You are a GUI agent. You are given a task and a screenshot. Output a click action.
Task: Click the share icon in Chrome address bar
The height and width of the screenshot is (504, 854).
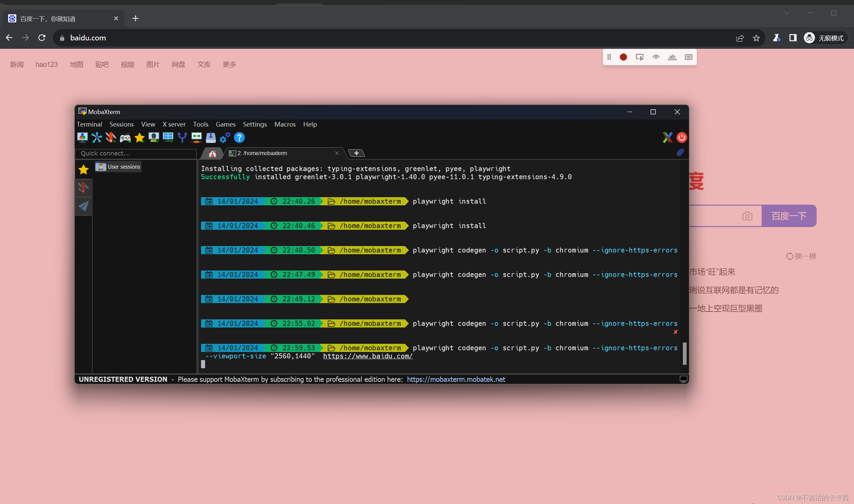[x=740, y=38]
